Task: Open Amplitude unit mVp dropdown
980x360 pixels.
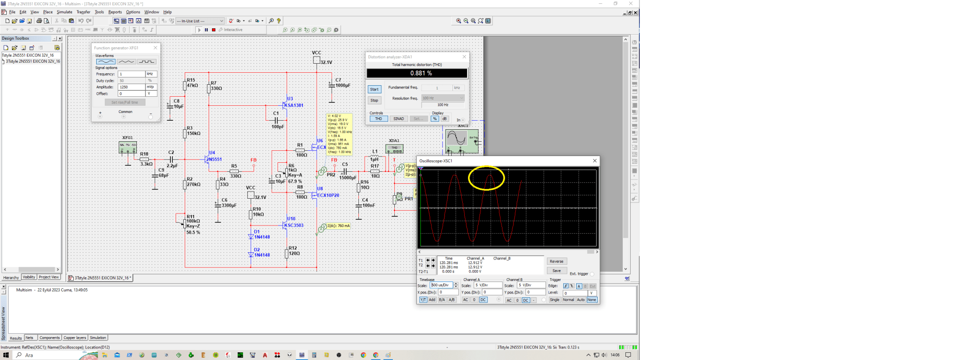Action: click(x=151, y=87)
